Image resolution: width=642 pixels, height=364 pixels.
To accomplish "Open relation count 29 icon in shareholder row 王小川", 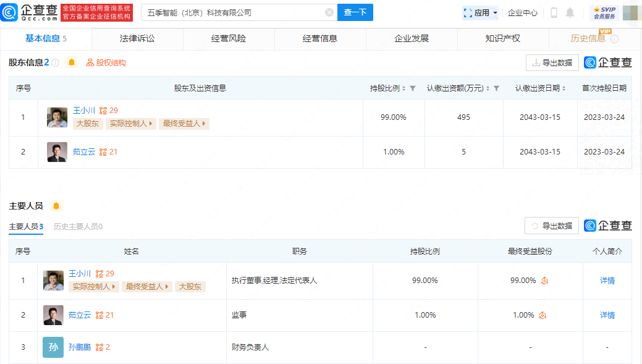I will 109,111.
